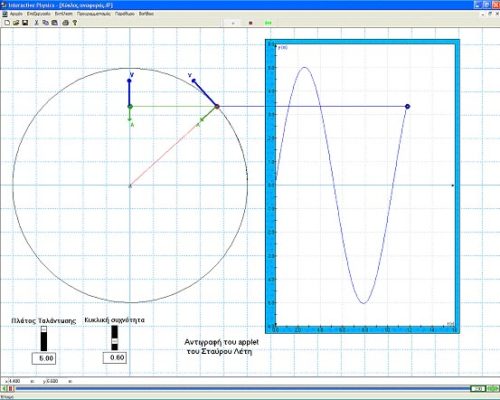
Task: Open the Αρχείο menu
Action: click(x=16, y=14)
